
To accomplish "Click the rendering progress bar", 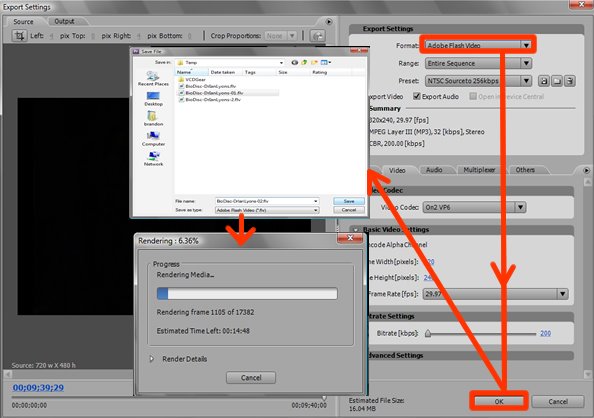I will 247,293.
